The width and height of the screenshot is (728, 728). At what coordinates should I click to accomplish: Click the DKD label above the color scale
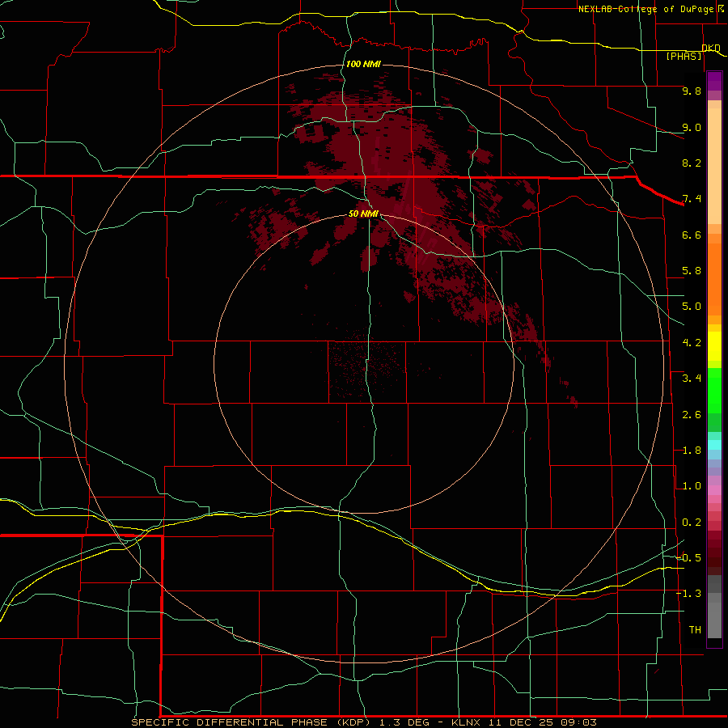click(x=711, y=48)
